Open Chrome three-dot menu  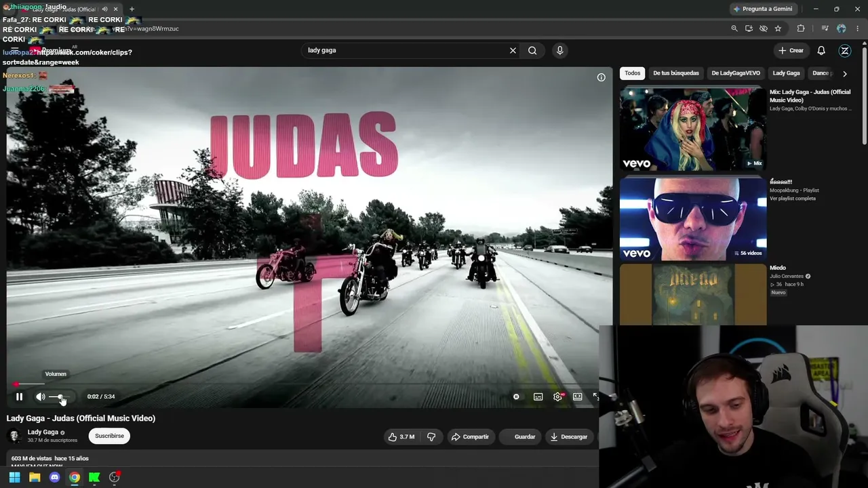click(858, 28)
